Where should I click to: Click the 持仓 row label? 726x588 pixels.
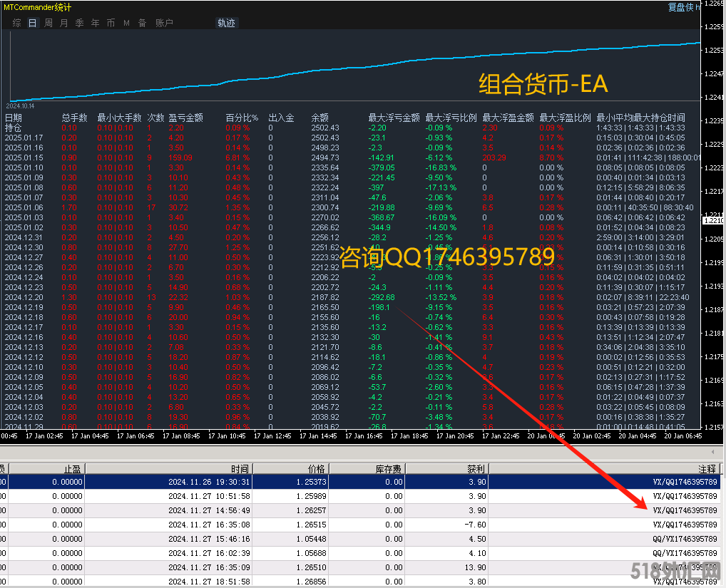click(14, 128)
